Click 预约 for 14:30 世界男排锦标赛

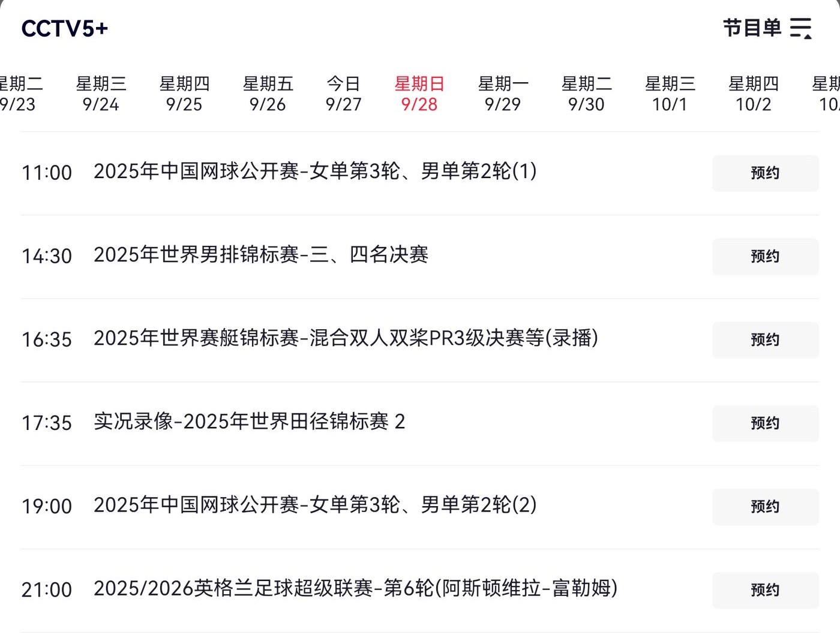pyautogui.click(x=765, y=257)
